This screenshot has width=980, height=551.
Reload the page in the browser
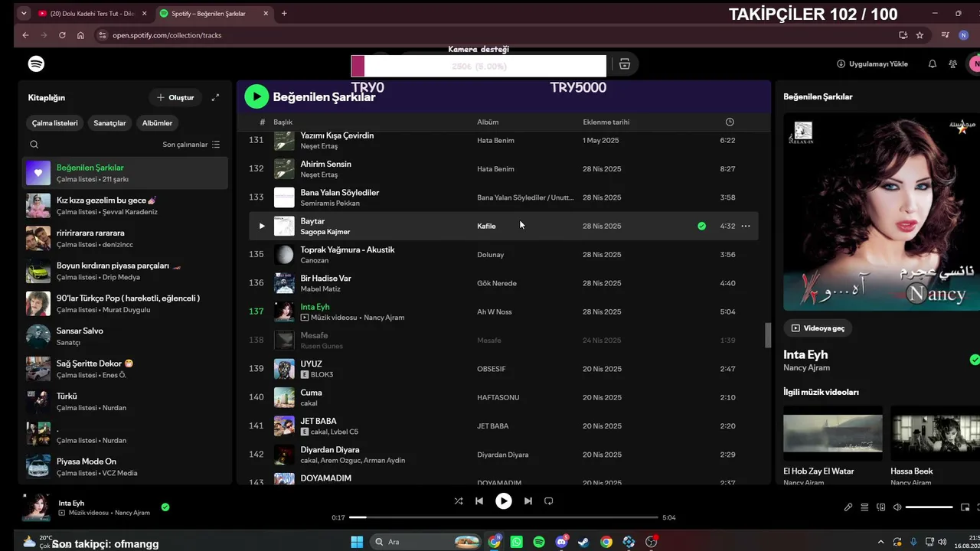pyautogui.click(x=62, y=35)
